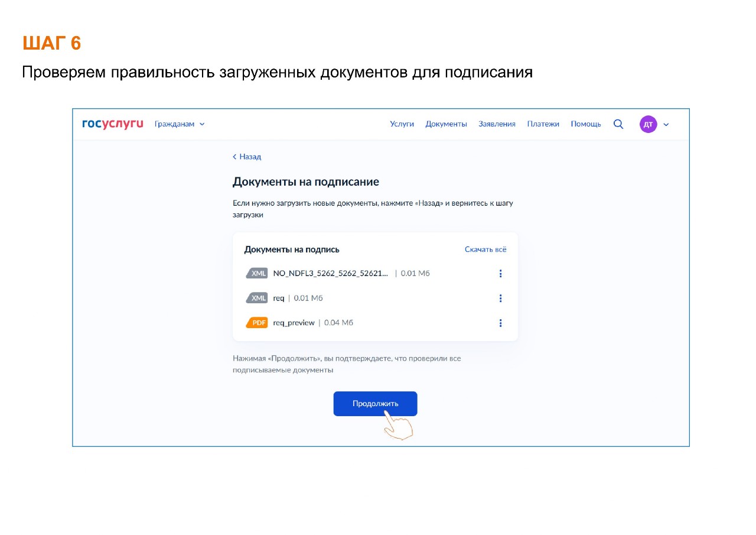The width and height of the screenshot is (756, 535).
Task: Open Заявления in the navigation bar
Action: point(497,124)
